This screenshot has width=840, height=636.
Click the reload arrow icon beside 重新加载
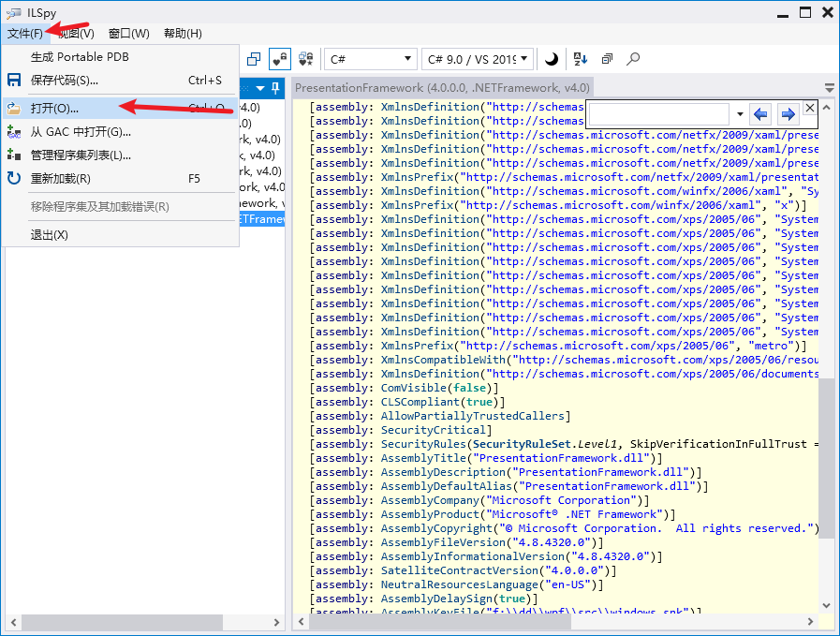click(x=14, y=178)
